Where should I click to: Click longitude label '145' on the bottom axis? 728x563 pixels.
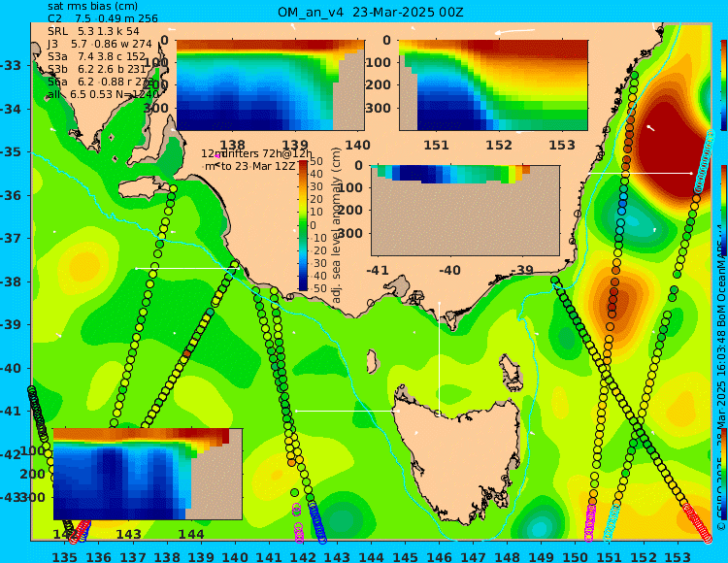coord(405,556)
